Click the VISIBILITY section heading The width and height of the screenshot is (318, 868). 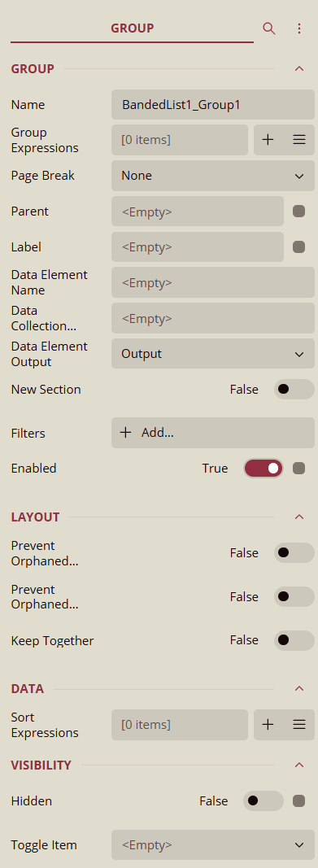[x=41, y=765]
